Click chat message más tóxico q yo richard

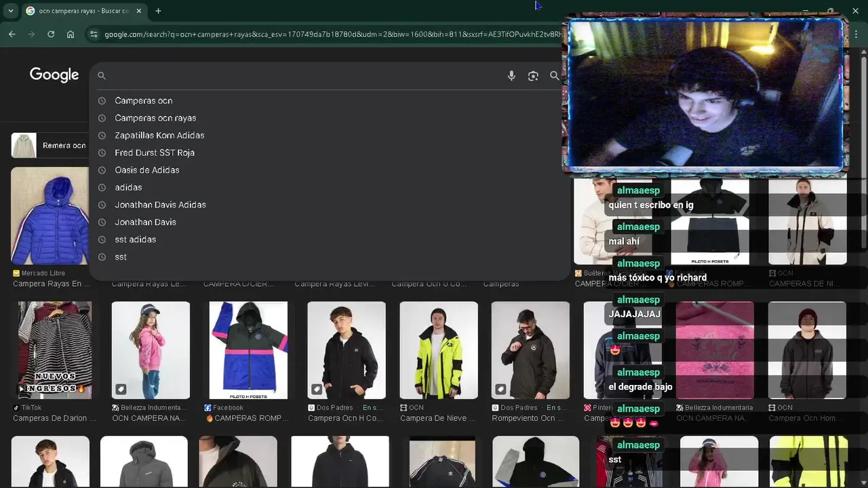657,278
